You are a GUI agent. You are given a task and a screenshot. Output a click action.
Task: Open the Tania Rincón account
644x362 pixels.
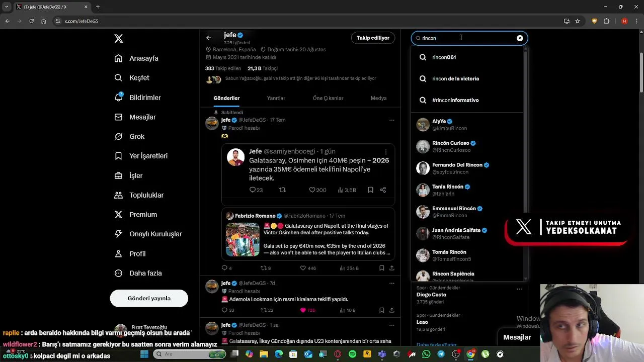pos(467,190)
